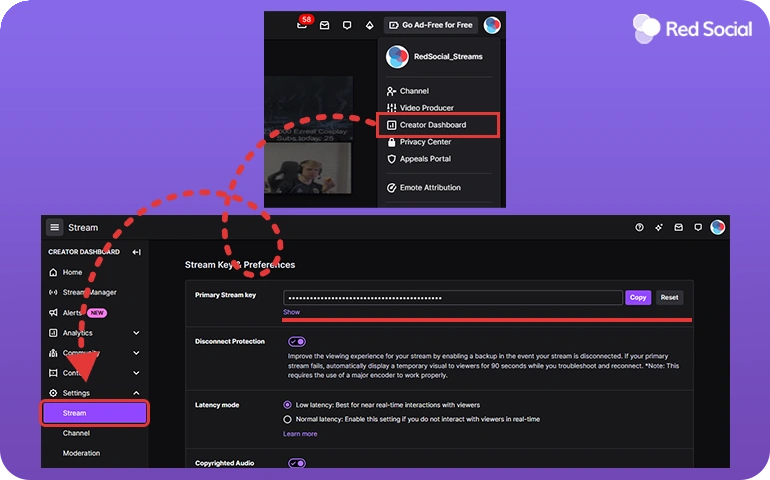Image resolution: width=770 pixels, height=480 pixels.
Task: Click the Primary Stream key field
Action: click(x=453, y=298)
